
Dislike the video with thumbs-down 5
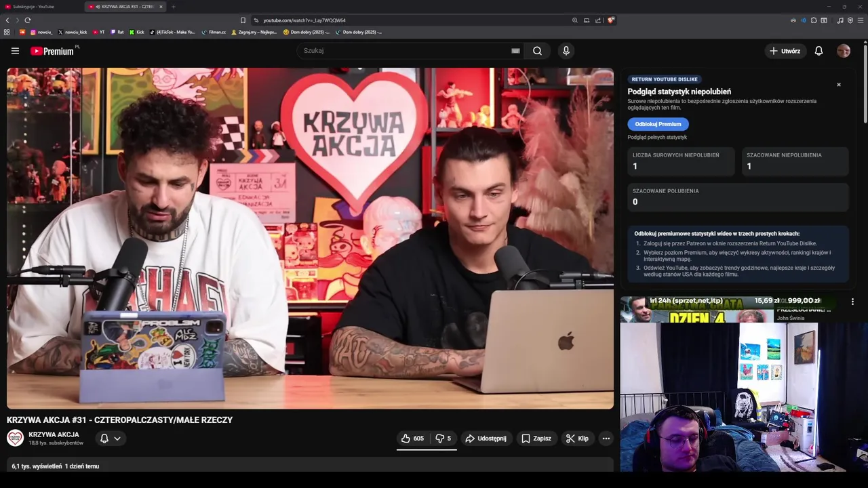[443, 439]
